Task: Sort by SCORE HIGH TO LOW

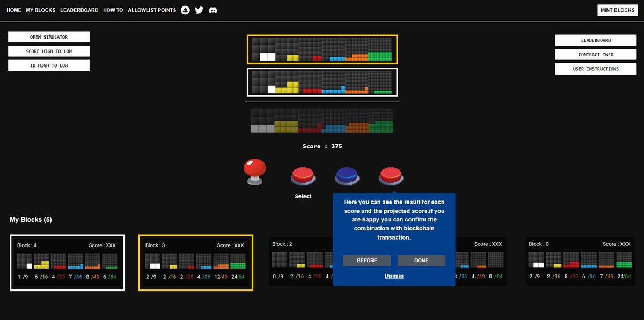Action: 49,51
